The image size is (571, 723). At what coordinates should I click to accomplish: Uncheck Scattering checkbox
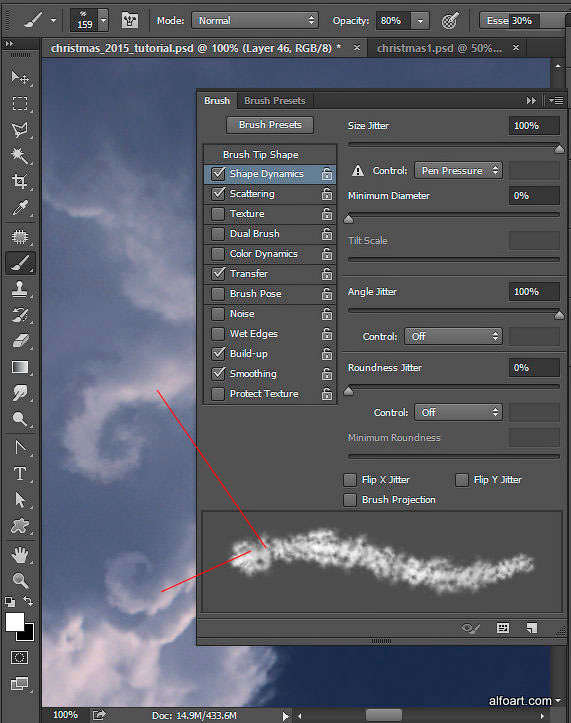pos(218,194)
